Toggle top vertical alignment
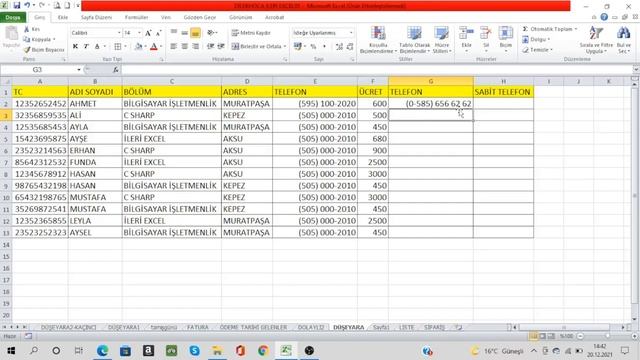This screenshot has width=640, height=360. 174,33
